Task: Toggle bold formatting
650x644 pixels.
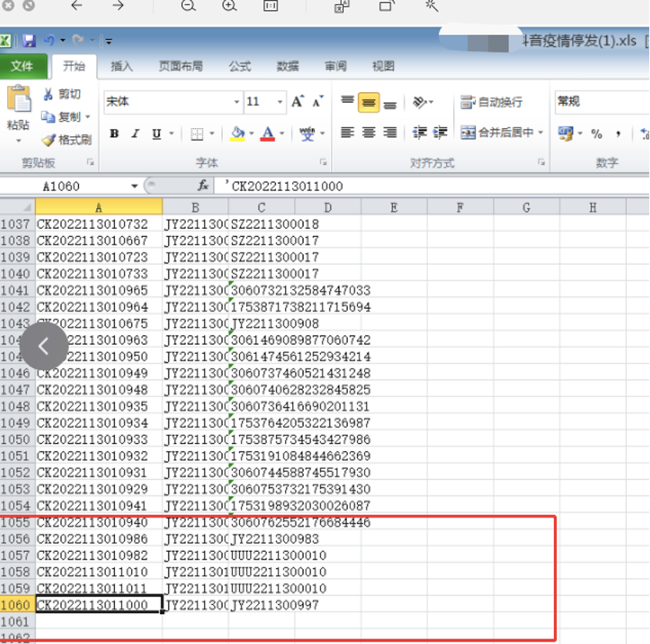Action: (x=114, y=134)
